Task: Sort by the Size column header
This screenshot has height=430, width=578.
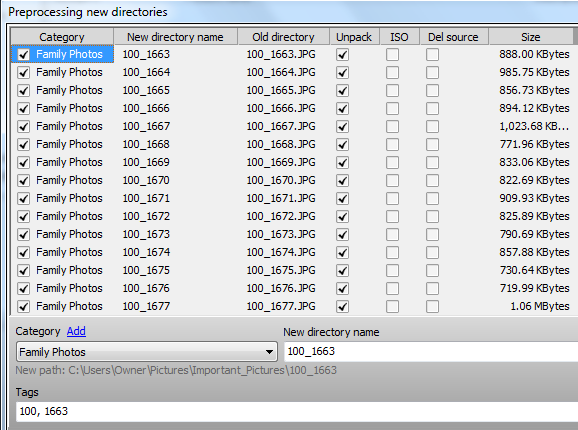Action: 531,37
